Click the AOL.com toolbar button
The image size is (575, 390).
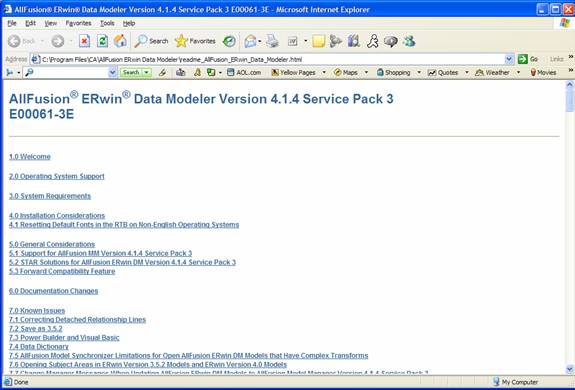[244, 73]
